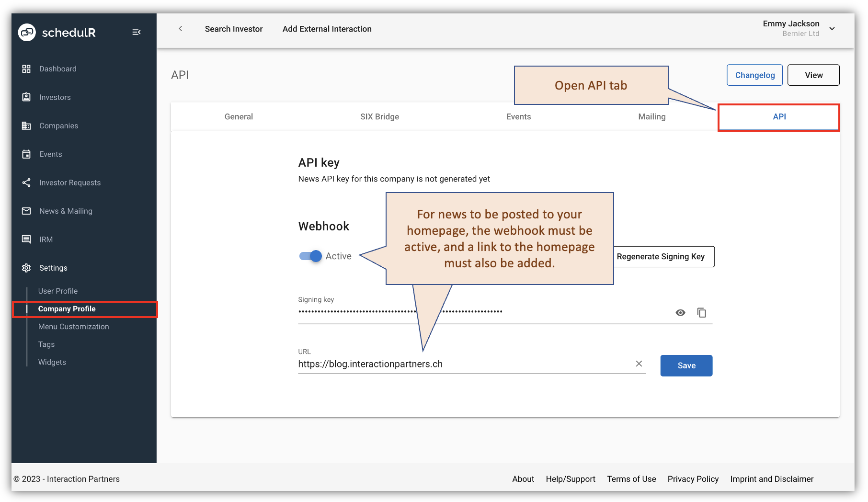Image resolution: width=868 pixels, height=502 pixels.
Task: Collapse the sidebar with chevron icon
Action: click(x=137, y=32)
